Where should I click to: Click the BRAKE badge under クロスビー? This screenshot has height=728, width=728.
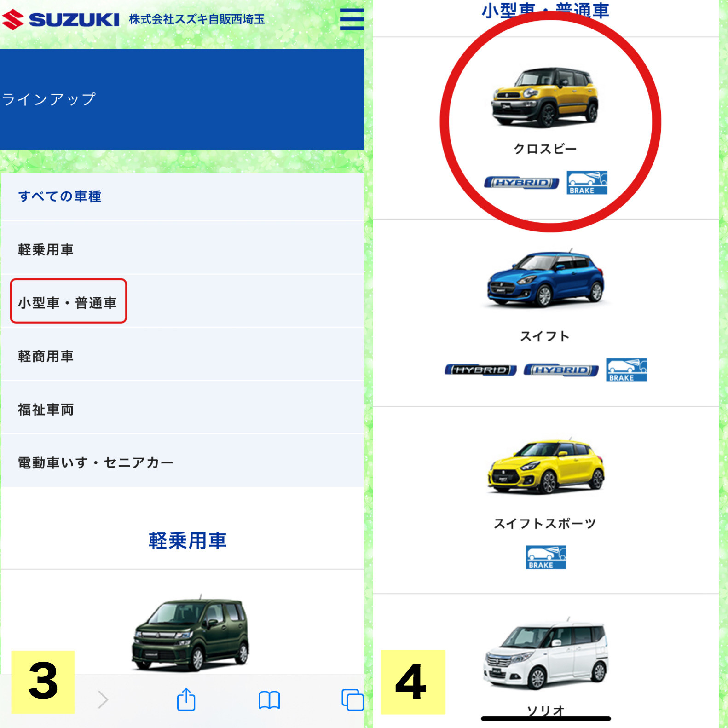[587, 183]
